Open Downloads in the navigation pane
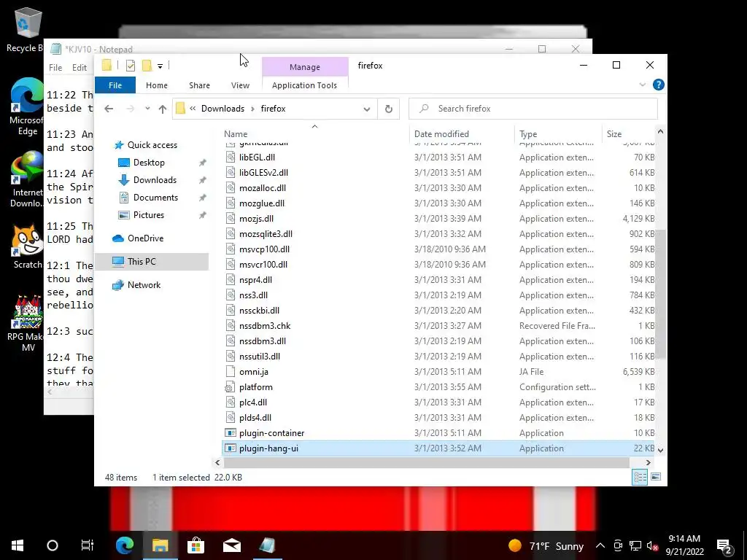The height and width of the screenshot is (560, 747). pyautogui.click(x=155, y=180)
